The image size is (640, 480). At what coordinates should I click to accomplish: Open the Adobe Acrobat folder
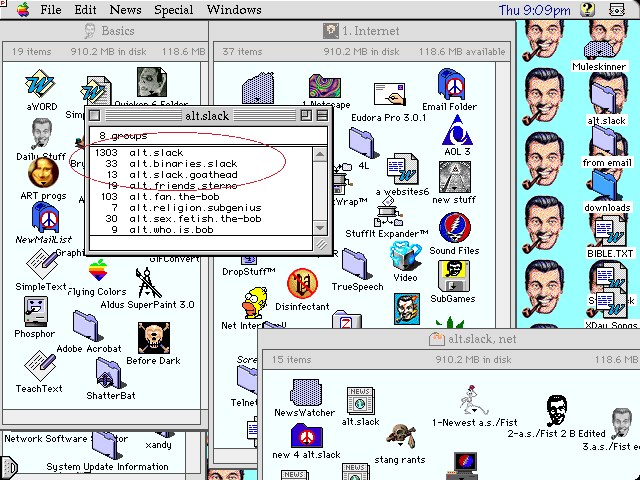86,327
